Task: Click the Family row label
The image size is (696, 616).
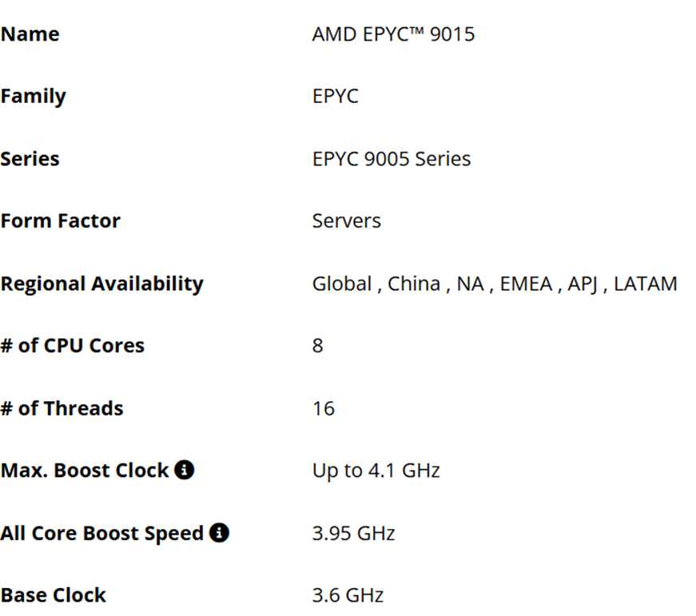Action: (33, 97)
